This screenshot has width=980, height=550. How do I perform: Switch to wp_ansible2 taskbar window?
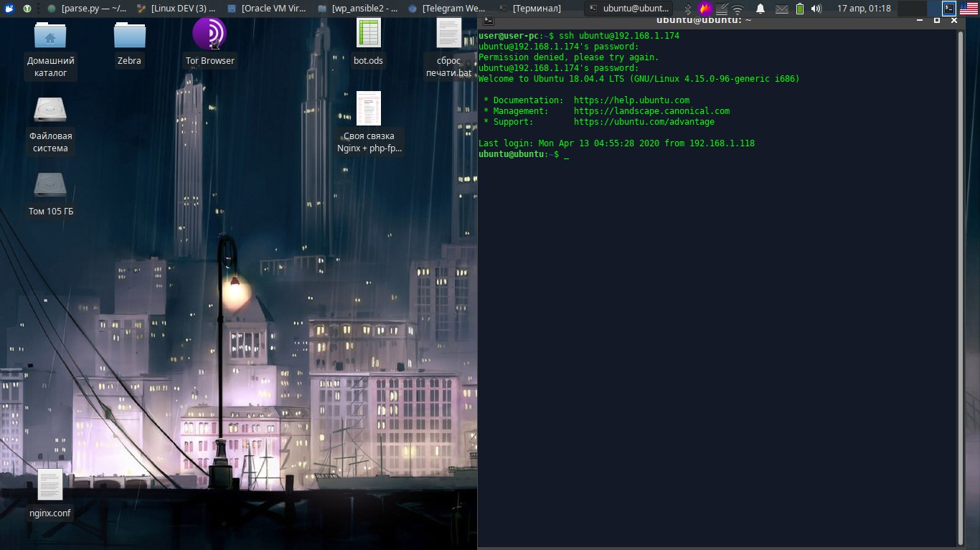coord(357,9)
